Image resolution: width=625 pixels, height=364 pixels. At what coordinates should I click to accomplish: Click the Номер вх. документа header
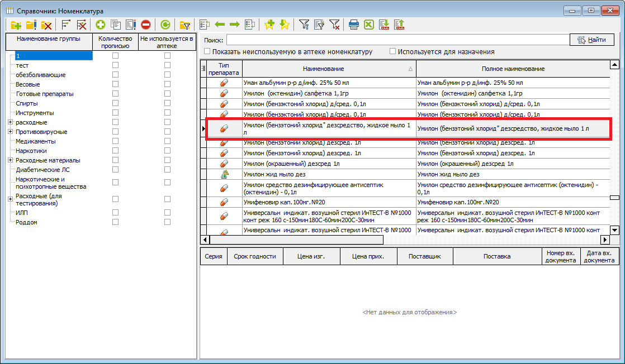click(x=560, y=256)
